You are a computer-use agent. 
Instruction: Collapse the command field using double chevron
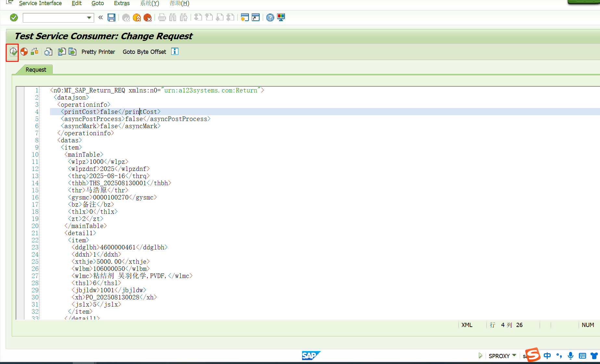point(100,17)
